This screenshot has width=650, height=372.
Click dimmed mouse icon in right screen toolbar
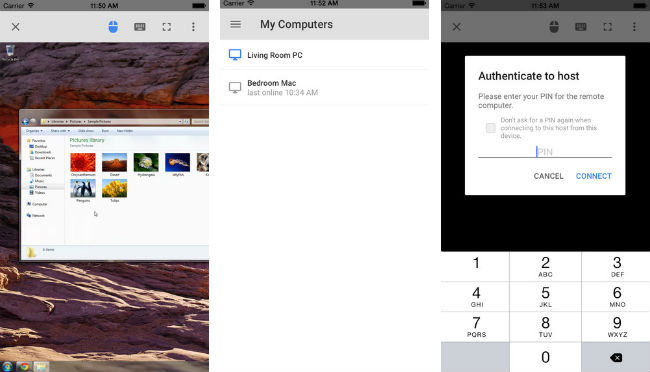[554, 27]
